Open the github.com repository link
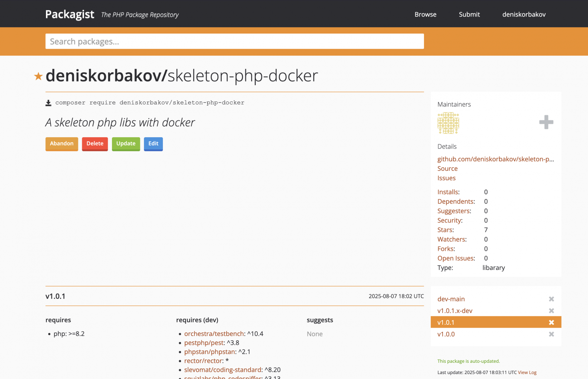This screenshot has width=588, height=379. [x=496, y=159]
